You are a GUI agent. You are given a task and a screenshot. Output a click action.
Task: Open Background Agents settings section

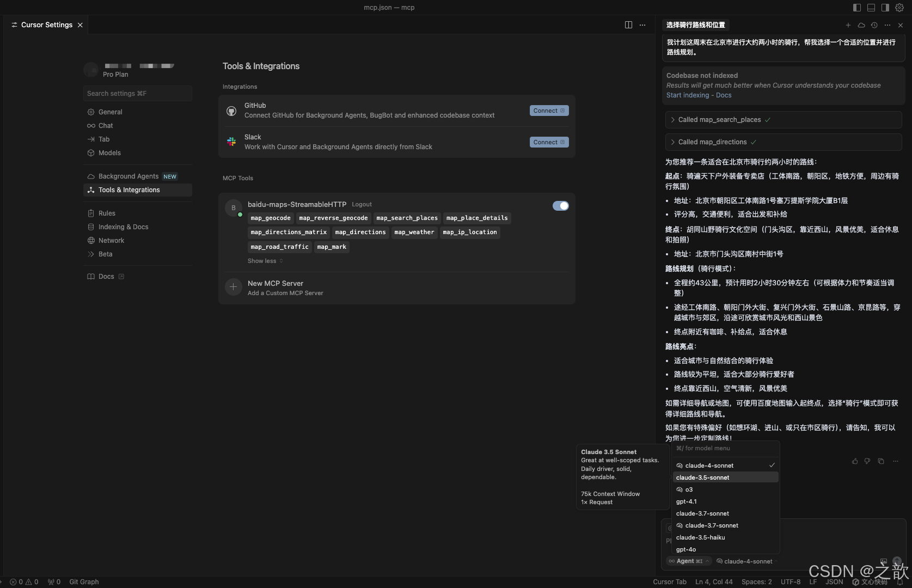138,176
